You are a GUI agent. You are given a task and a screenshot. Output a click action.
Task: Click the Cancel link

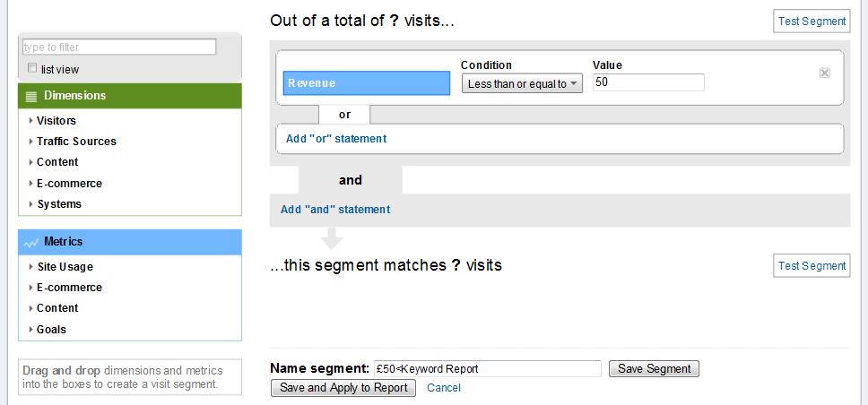point(444,388)
